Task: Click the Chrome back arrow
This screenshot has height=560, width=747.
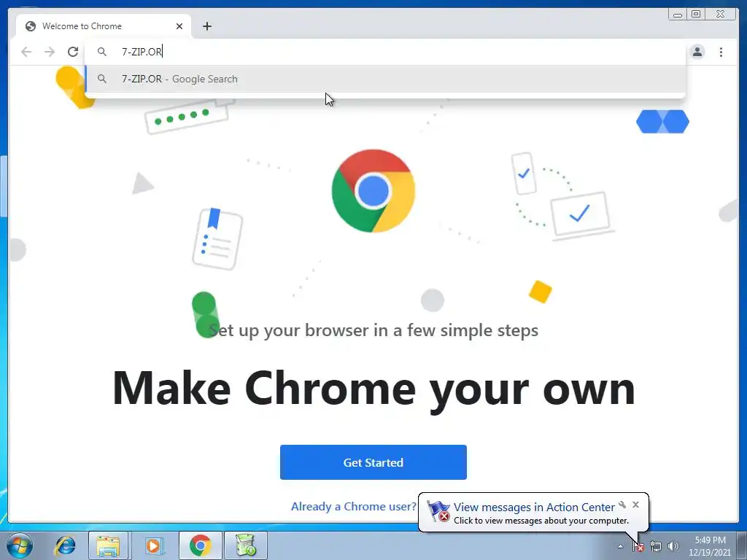Action: tap(26, 52)
